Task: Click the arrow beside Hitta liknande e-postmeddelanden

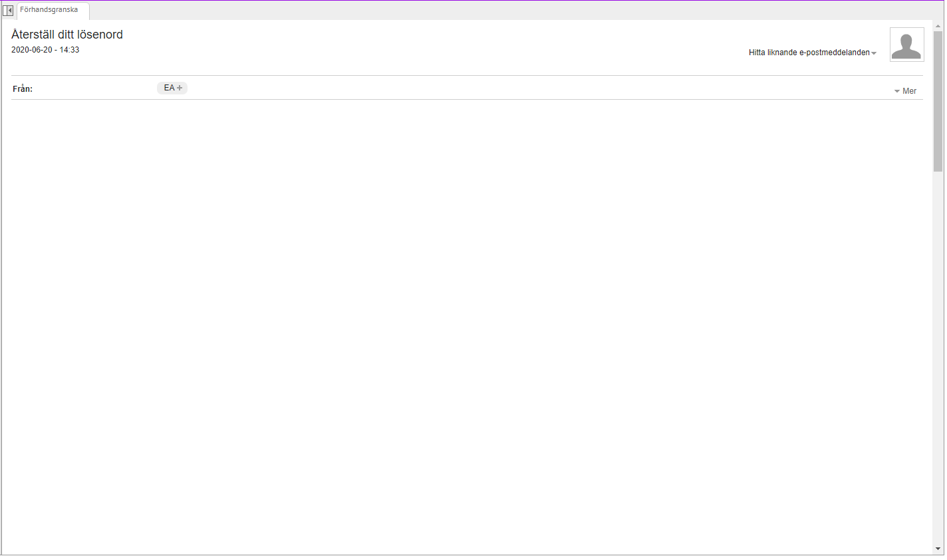Action: click(x=875, y=52)
